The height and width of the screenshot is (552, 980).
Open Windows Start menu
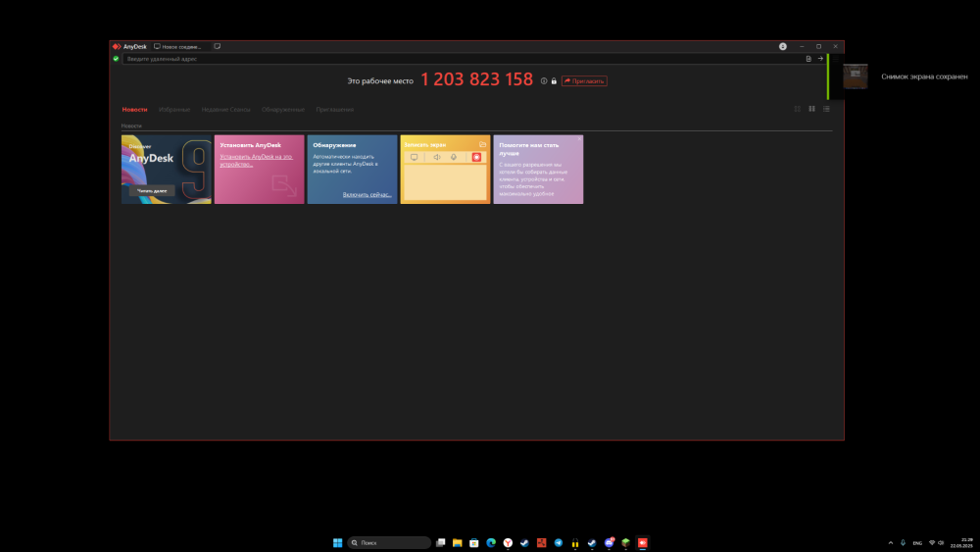click(337, 542)
